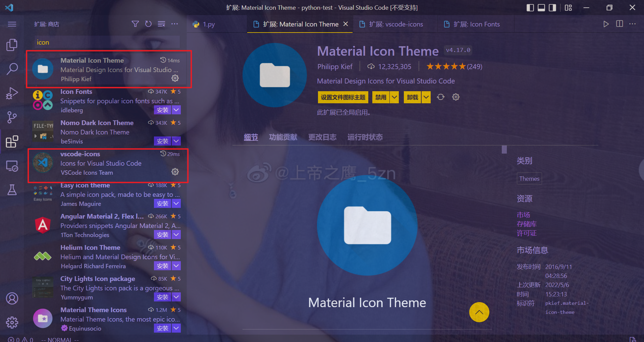Toggle secondary side bar visibility
The width and height of the screenshot is (644, 342).
(x=552, y=7)
